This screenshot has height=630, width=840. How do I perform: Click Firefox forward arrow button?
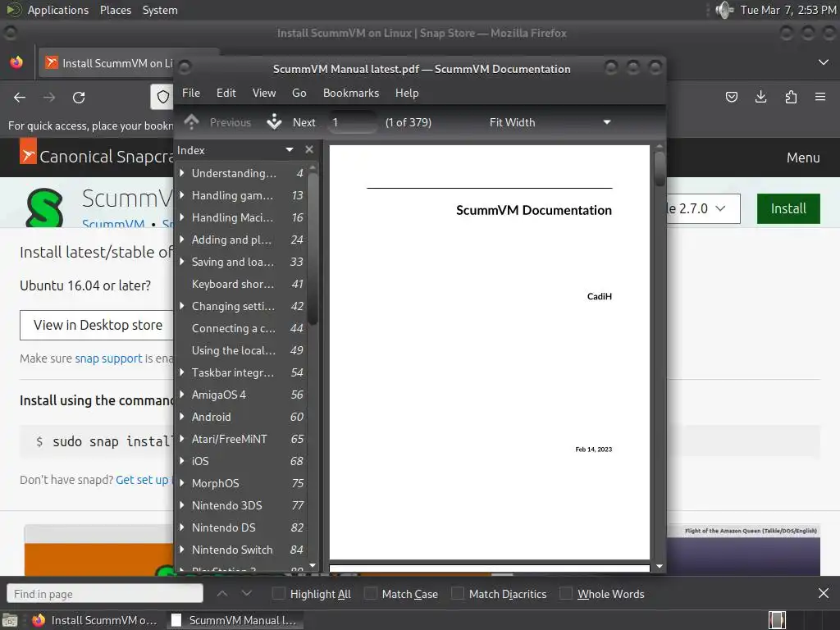click(x=49, y=98)
